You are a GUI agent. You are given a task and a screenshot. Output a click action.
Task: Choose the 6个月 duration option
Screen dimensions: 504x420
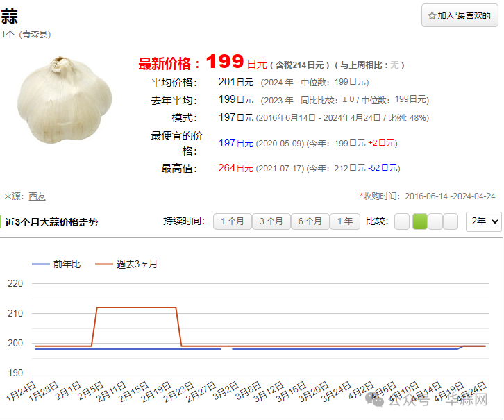(x=310, y=221)
